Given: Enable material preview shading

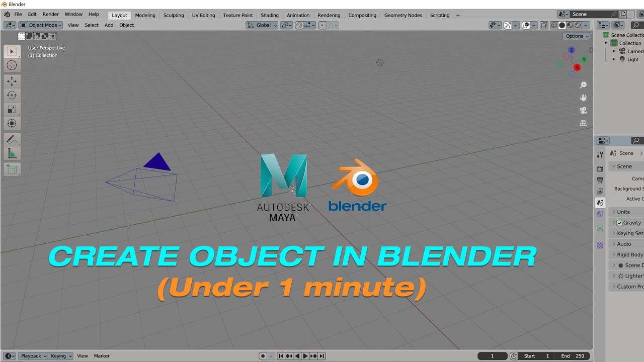Looking at the screenshot, I should (x=570, y=25).
